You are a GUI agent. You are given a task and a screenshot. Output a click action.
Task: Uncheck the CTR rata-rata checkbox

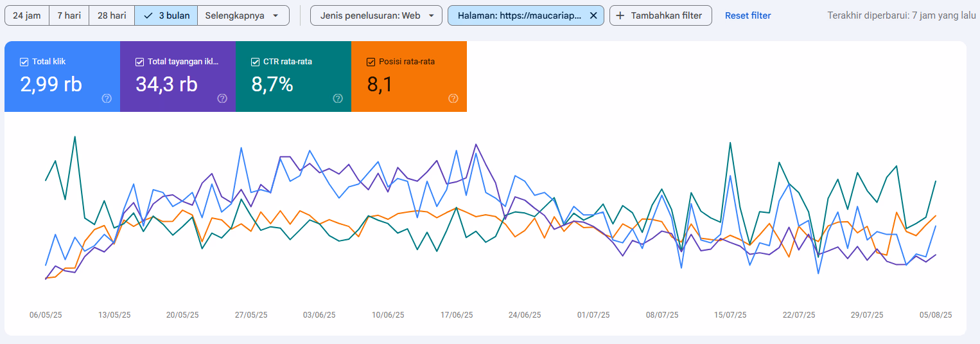pyautogui.click(x=256, y=62)
